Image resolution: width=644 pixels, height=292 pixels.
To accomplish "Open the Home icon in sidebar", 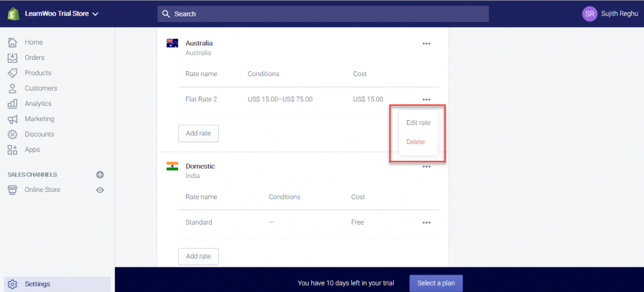I will 13,42.
